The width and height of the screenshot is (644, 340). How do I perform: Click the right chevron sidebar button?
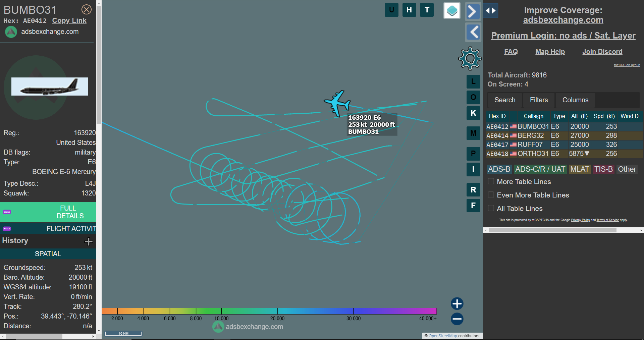coord(473,11)
